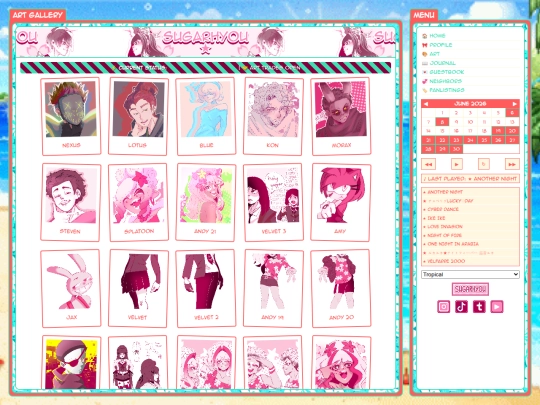Click the Sugarhyou site button badge
Viewport: 540px width, 405px height.
coord(470,289)
